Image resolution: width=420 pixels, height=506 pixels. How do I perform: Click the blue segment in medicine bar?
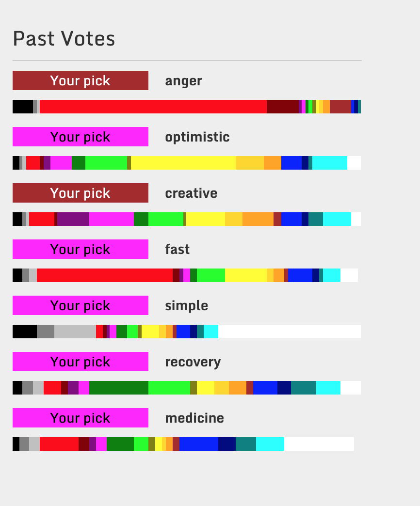(199, 443)
